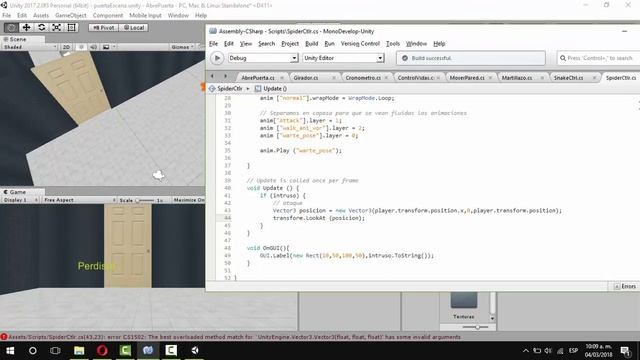
Task: Open Windows Start menu
Action: [x=10, y=351]
